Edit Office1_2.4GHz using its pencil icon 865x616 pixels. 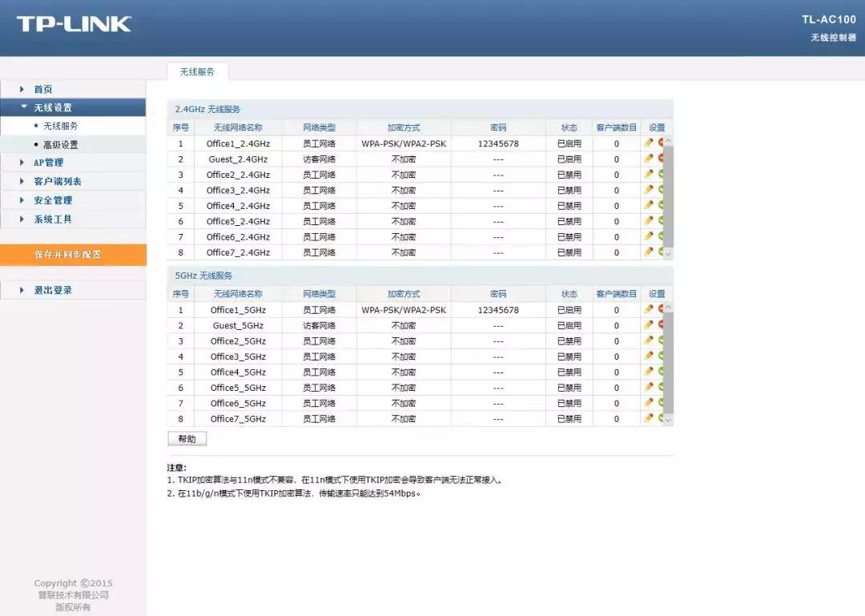tap(650, 143)
